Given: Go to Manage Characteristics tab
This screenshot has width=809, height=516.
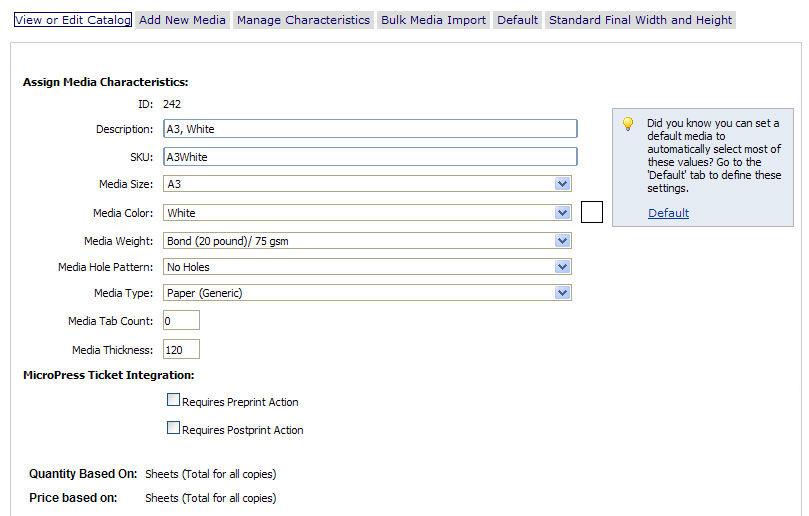Looking at the screenshot, I should 303,20.
